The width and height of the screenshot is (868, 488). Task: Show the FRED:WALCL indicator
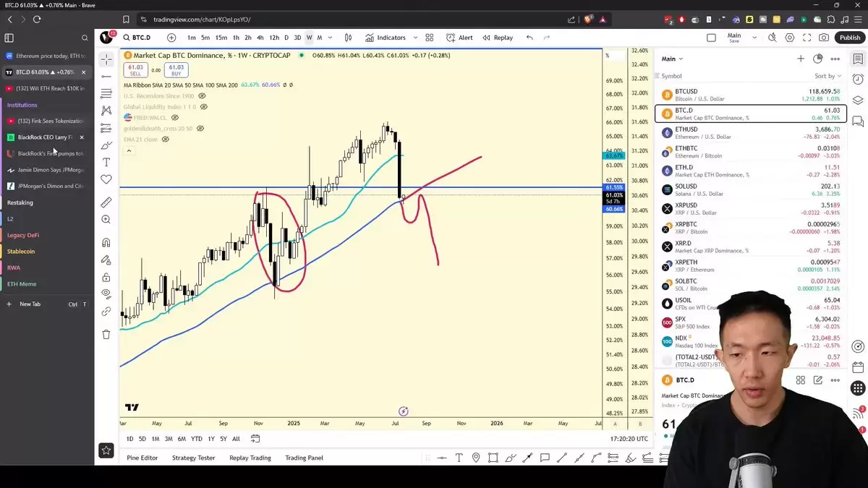coord(175,117)
